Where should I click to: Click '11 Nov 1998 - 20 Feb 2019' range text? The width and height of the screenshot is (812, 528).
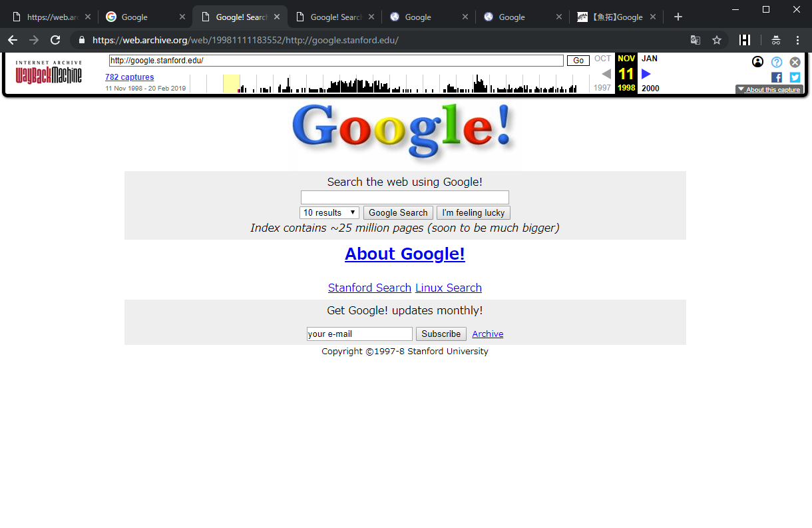[x=146, y=89]
